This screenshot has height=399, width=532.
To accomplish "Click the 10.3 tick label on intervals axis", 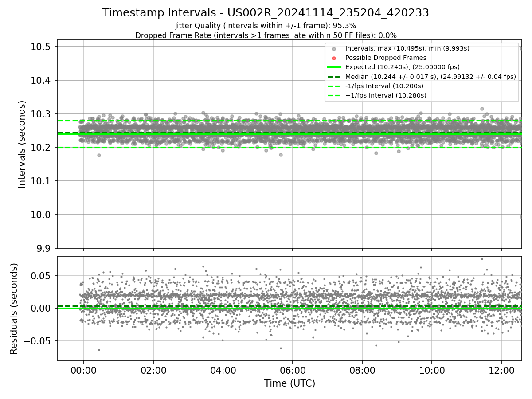I will tap(40, 114).
